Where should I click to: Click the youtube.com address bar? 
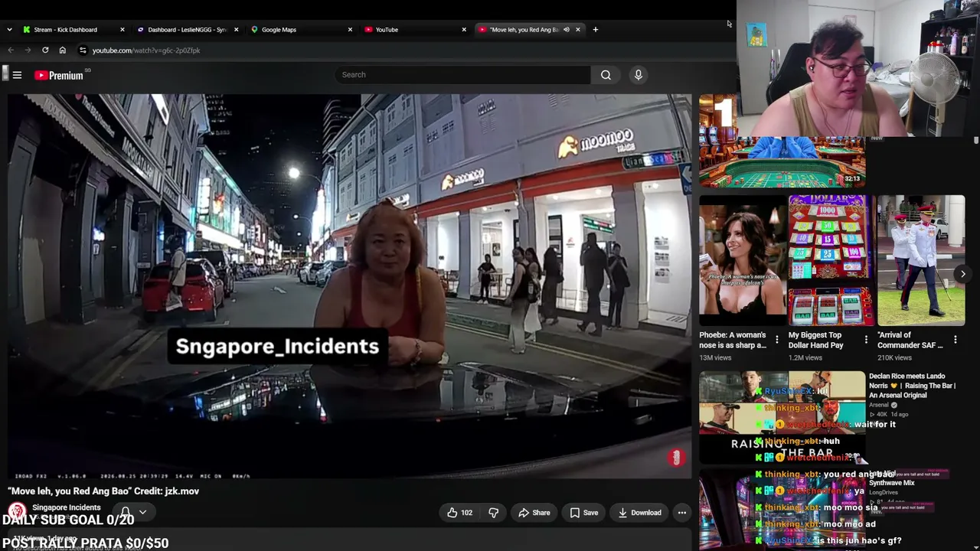click(146, 51)
